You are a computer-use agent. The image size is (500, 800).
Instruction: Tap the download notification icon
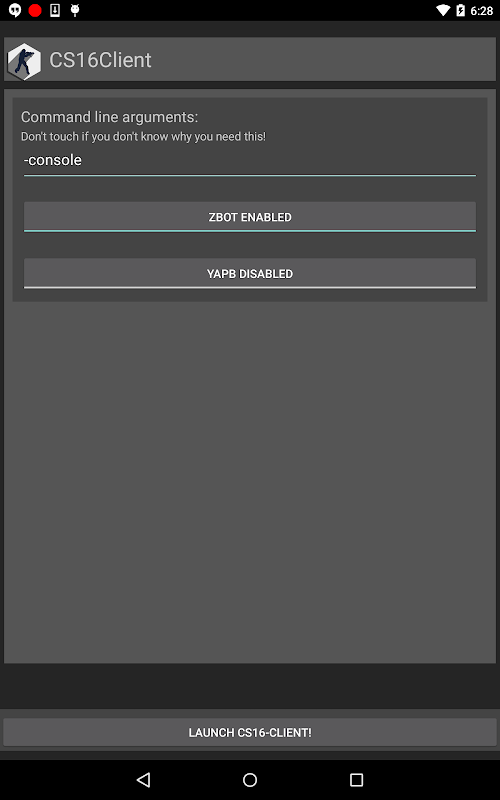(x=55, y=10)
